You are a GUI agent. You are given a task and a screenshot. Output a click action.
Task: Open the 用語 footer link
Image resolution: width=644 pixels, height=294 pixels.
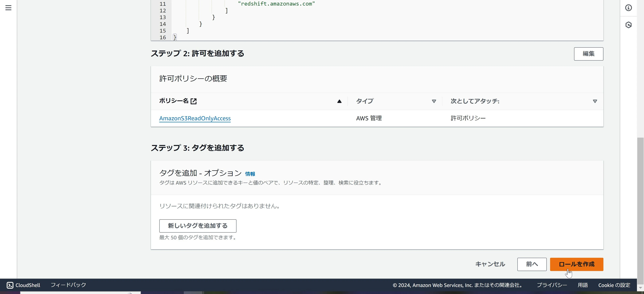582,285
